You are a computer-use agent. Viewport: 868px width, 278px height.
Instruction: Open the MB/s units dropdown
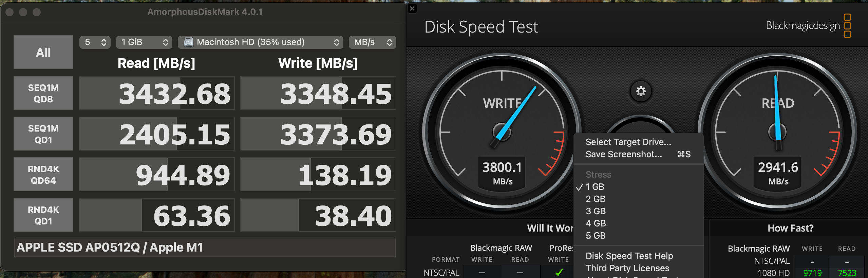pos(372,42)
